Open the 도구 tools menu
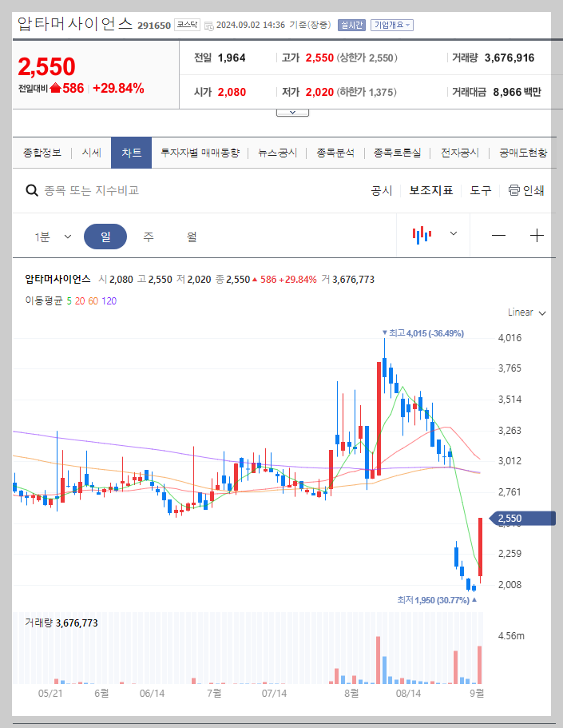 [x=480, y=190]
